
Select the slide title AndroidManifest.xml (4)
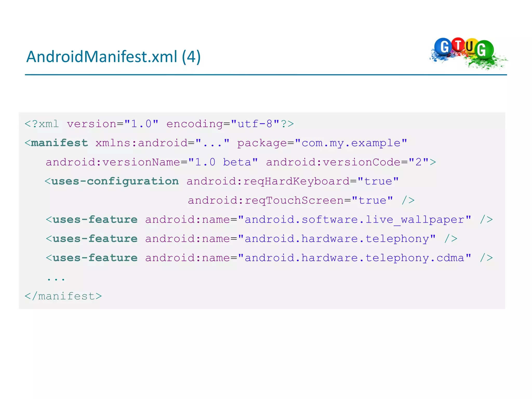(114, 57)
